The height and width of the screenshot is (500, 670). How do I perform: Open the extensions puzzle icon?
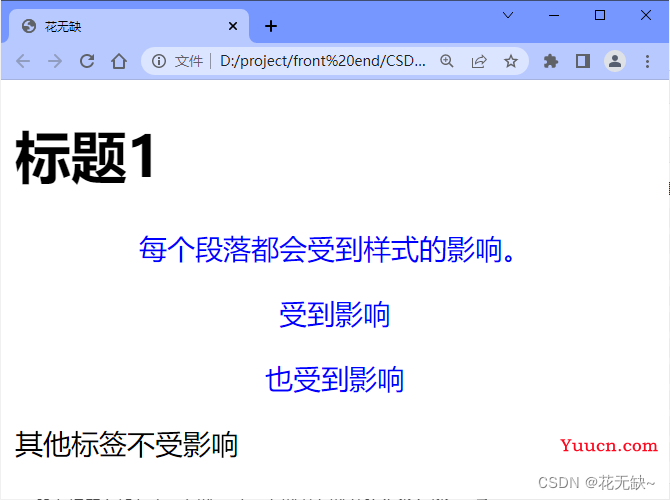pyautogui.click(x=551, y=61)
